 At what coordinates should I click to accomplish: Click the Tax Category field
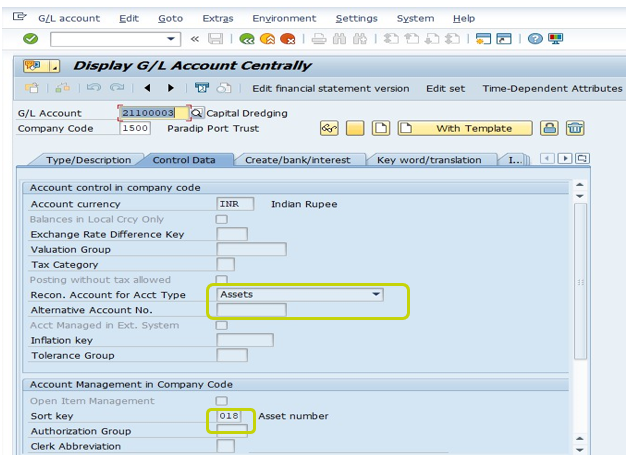point(226,264)
